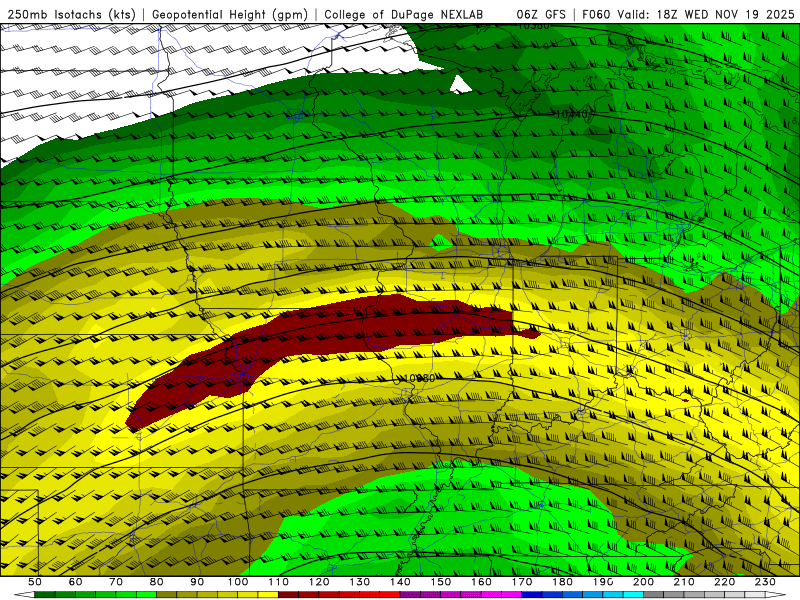The width and height of the screenshot is (800, 600).
Task: Click the '90' color scale label
Action: tap(197, 582)
